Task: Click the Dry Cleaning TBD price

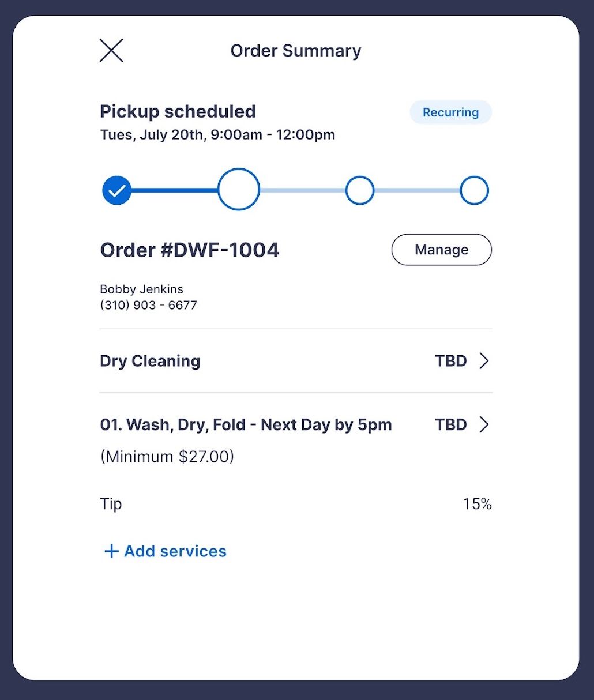Action: coord(451,361)
